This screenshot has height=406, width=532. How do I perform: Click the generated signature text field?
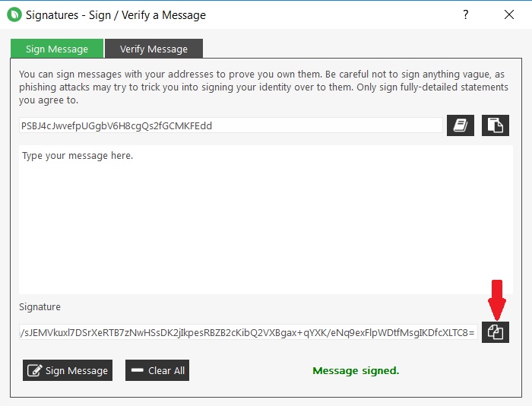[x=249, y=332]
